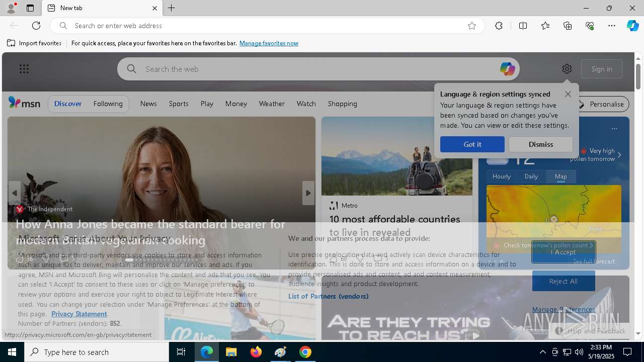The image size is (644, 362).
Task: Open the Extensions puzzle icon
Action: coord(499,26)
